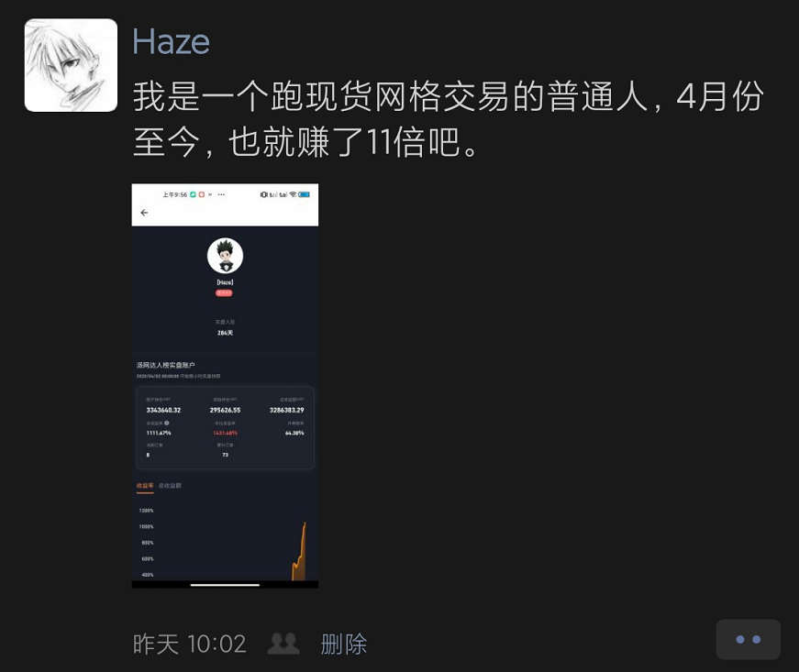799x672 pixels.
Task: Tap the three-dot icon next to 上午9:56
Action: click(x=221, y=194)
